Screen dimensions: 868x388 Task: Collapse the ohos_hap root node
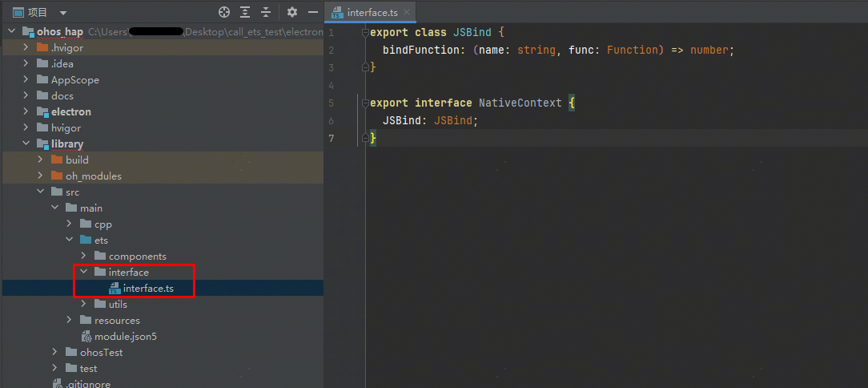coord(11,31)
